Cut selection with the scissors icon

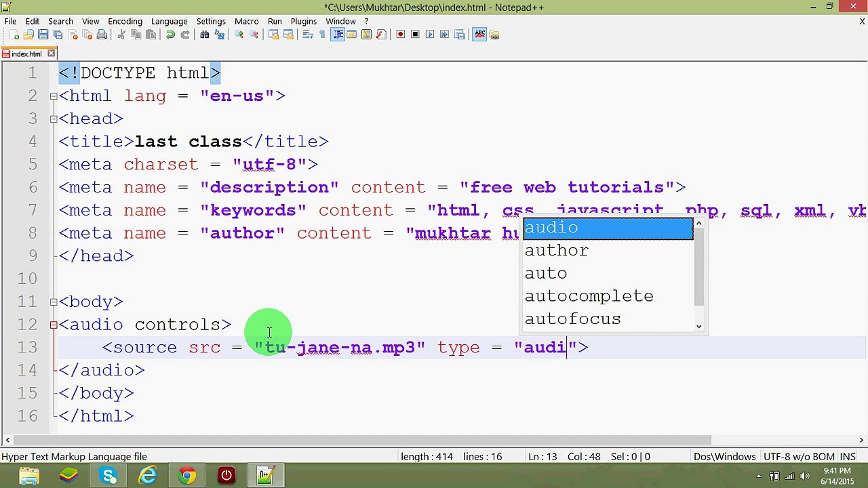pyautogui.click(x=121, y=35)
